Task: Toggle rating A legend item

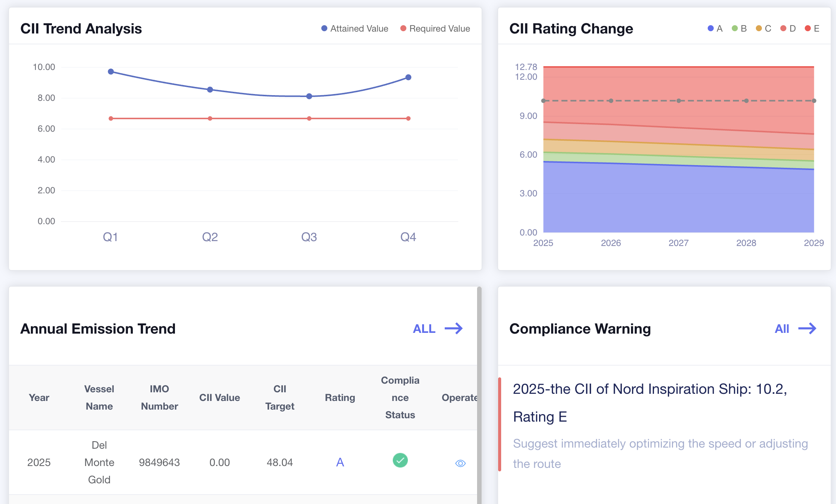Action: click(715, 29)
